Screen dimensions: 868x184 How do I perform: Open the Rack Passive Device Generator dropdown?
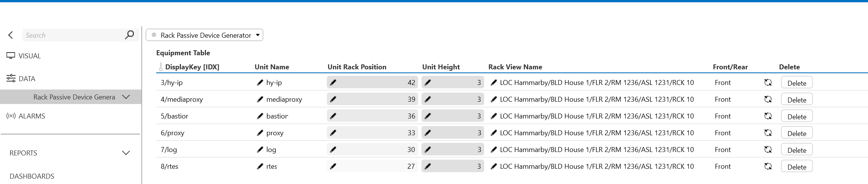[x=204, y=35]
